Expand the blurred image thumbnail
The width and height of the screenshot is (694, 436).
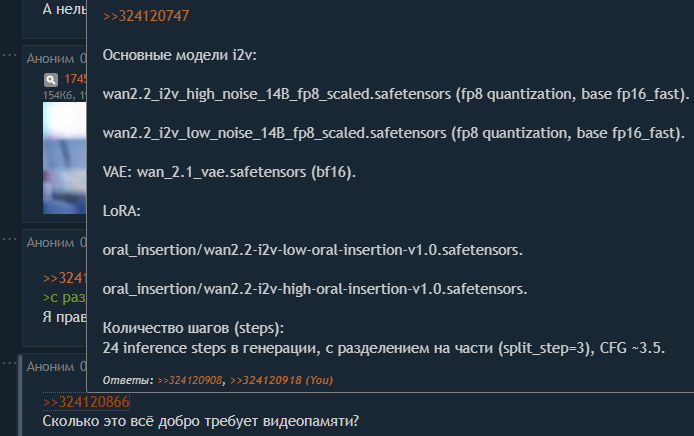(x=65, y=158)
